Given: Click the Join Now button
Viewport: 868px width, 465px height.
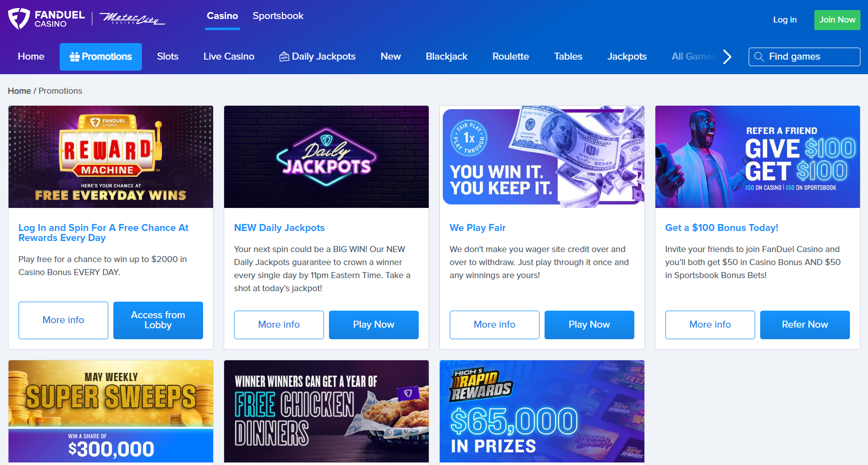Looking at the screenshot, I should (837, 20).
